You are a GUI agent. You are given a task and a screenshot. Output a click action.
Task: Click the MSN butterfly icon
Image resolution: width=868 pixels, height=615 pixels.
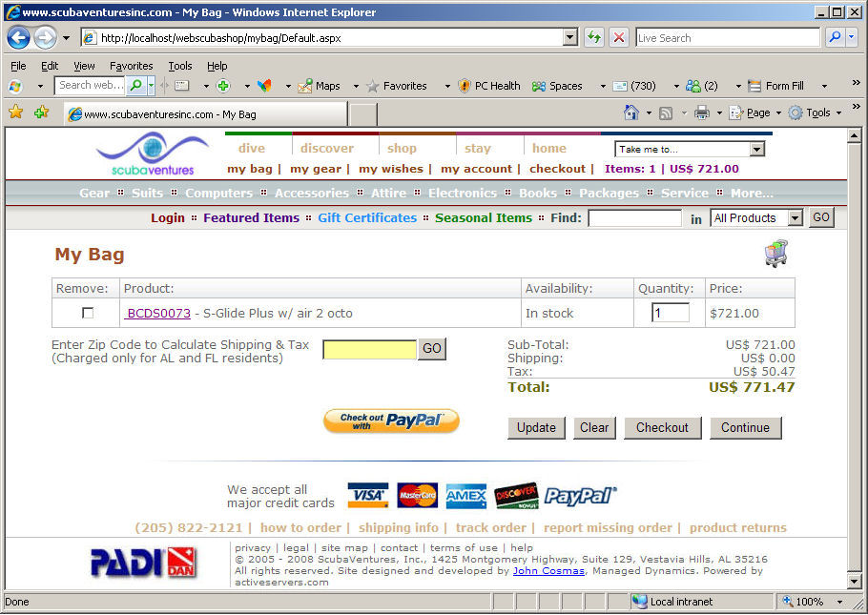point(264,86)
